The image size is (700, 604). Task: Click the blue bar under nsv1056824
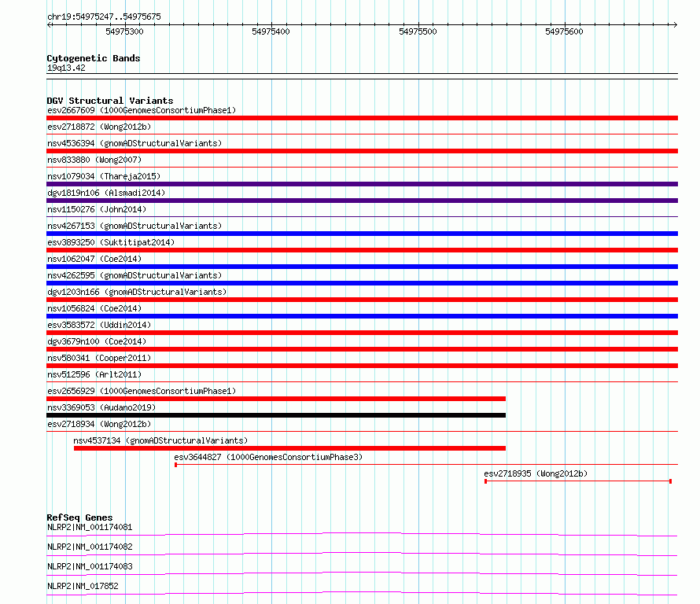tap(362, 316)
